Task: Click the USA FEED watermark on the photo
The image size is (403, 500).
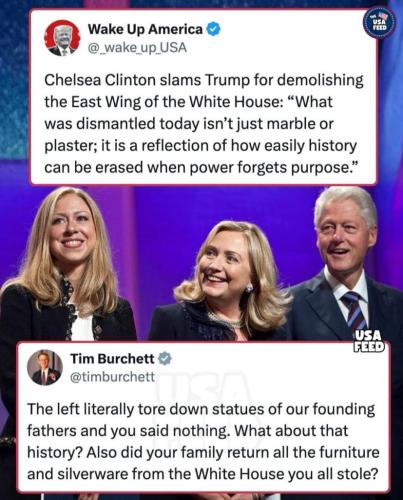Action: [x=369, y=341]
